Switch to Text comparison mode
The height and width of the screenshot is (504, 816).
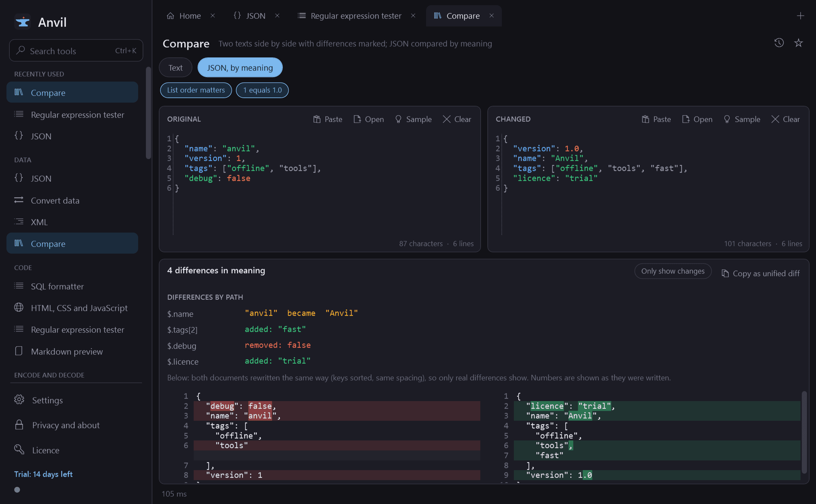[x=175, y=68]
